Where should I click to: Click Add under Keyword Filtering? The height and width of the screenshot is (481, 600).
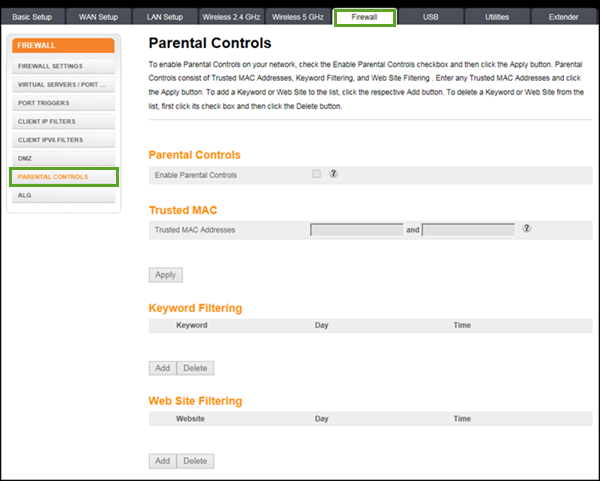point(161,368)
